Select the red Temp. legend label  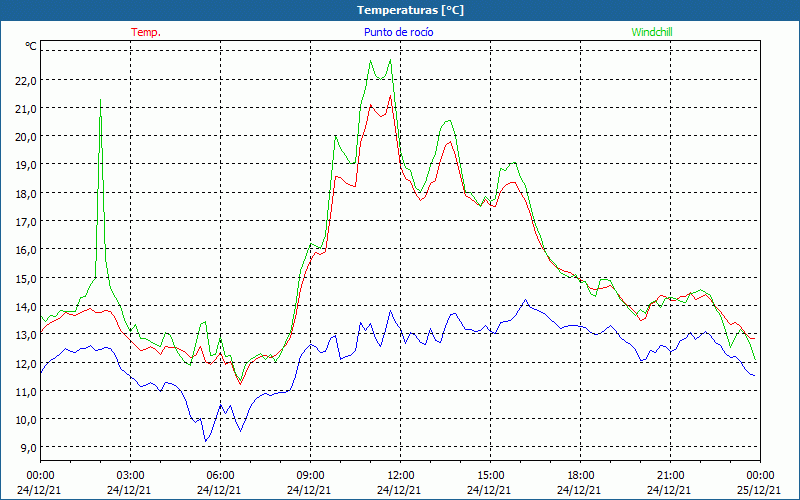[146, 32]
